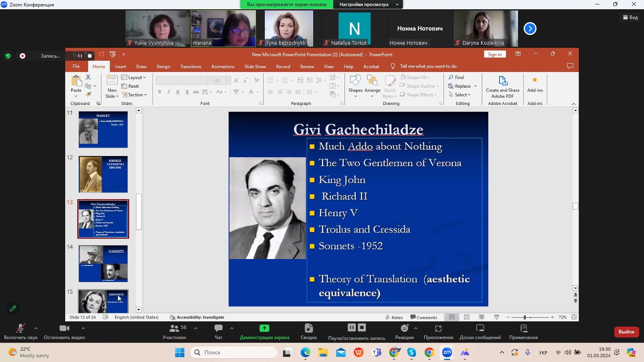Adjust the zoom level slider
This screenshot has width=644, height=362.
tap(525, 317)
